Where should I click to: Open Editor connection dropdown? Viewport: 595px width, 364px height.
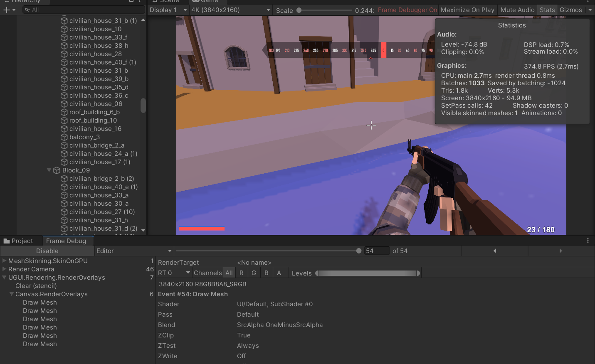(134, 251)
